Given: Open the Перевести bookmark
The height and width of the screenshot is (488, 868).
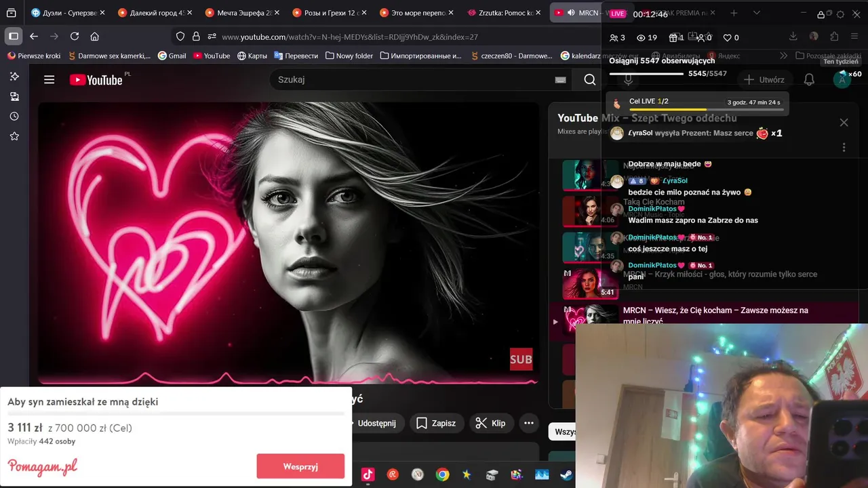Looking at the screenshot, I should (x=296, y=56).
